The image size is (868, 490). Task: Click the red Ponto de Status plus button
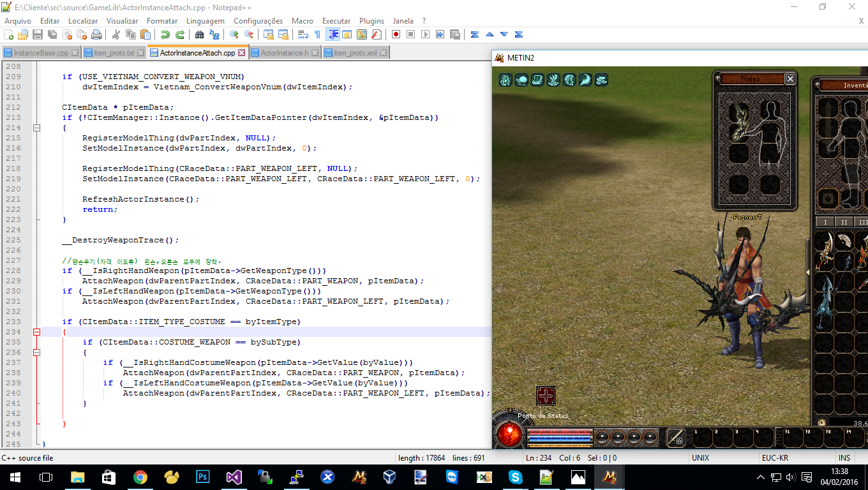coord(546,396)
